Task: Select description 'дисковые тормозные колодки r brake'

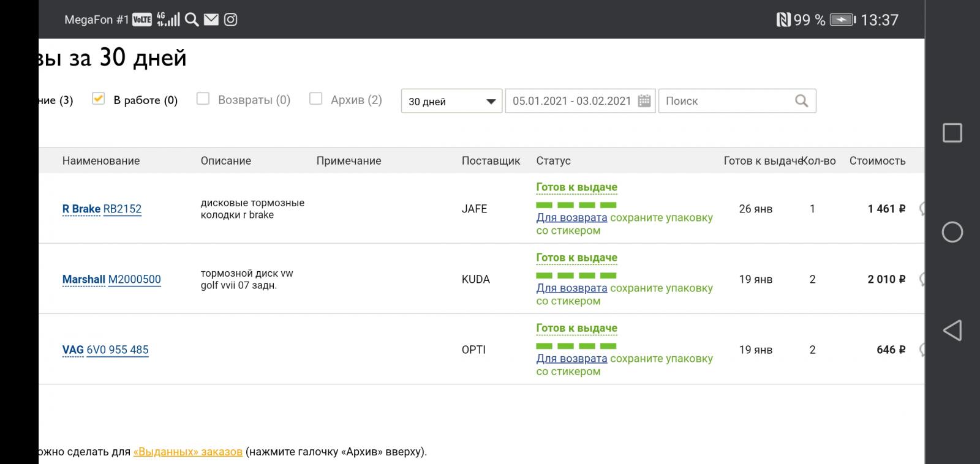Action: [252, 209]
